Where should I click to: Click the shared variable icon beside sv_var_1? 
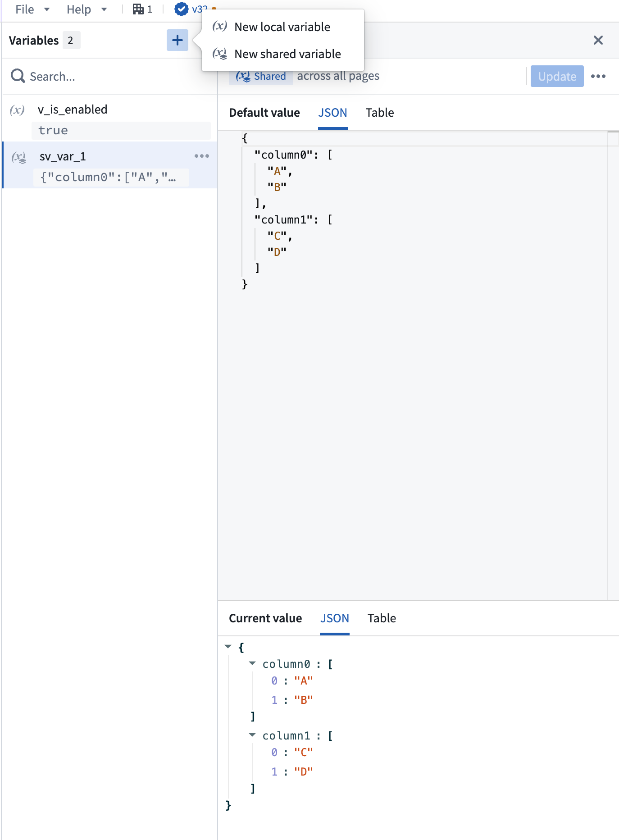click(19, 157)
